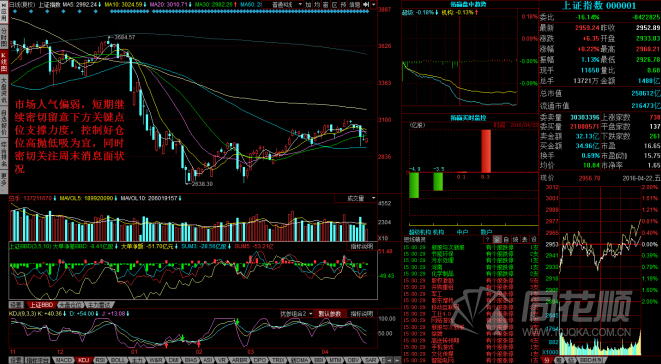661x364 pixels.
Task: Click the 设 settings icon in alert panel
Action: tap(534, 239)
